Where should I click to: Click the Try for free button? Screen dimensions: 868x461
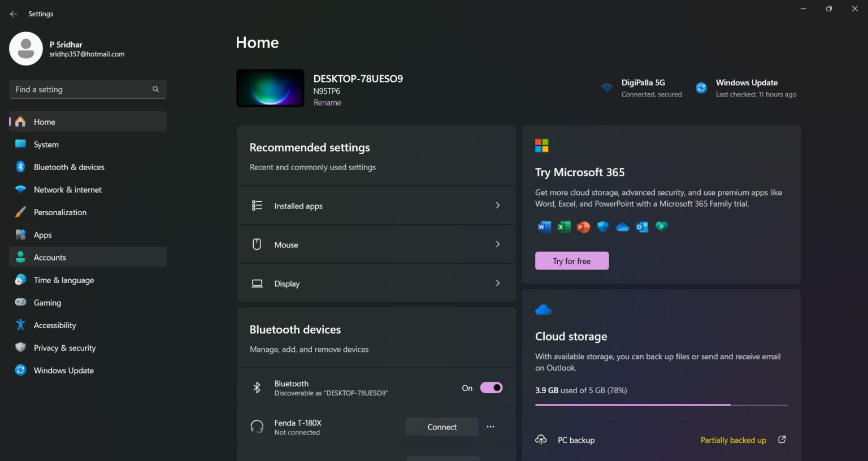point(571,260)
